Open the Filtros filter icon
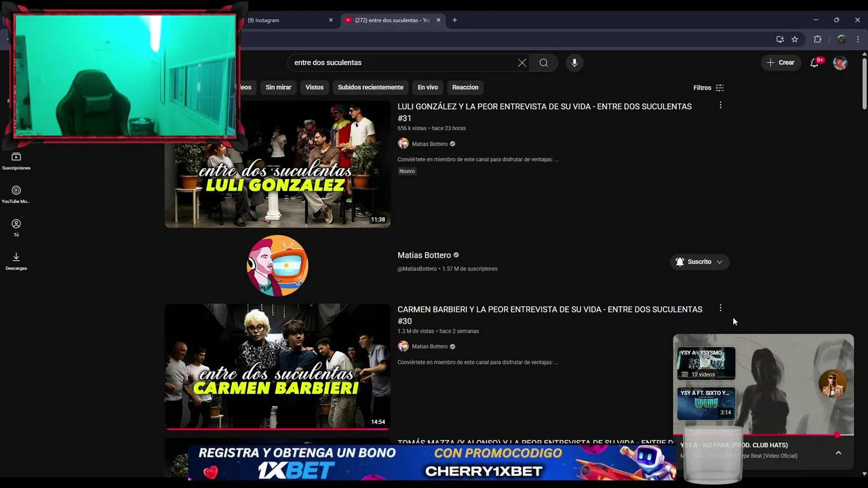This screenshot has height=488, width=868. pos(720,87)
